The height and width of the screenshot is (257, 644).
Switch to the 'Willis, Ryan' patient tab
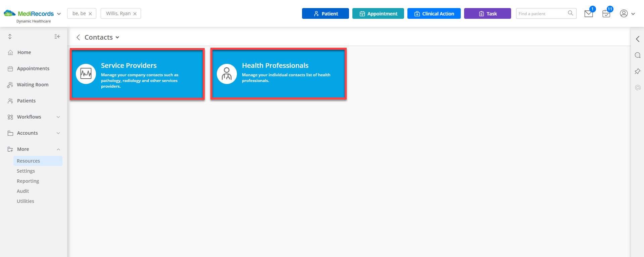[x=118, y=13]
